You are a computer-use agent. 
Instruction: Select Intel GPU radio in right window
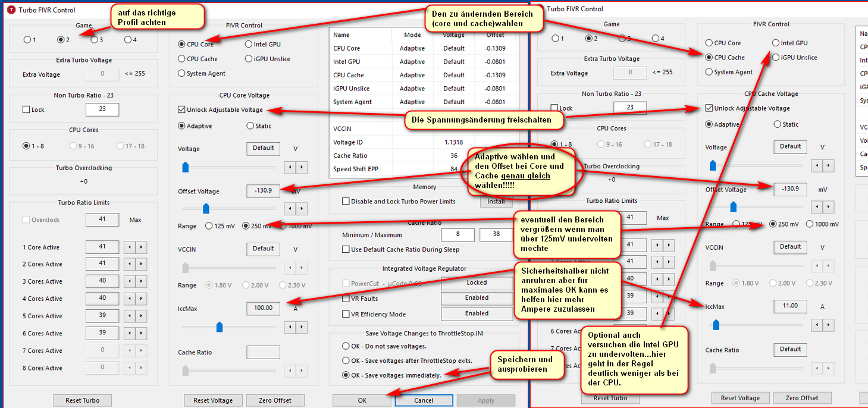[776, 43]
